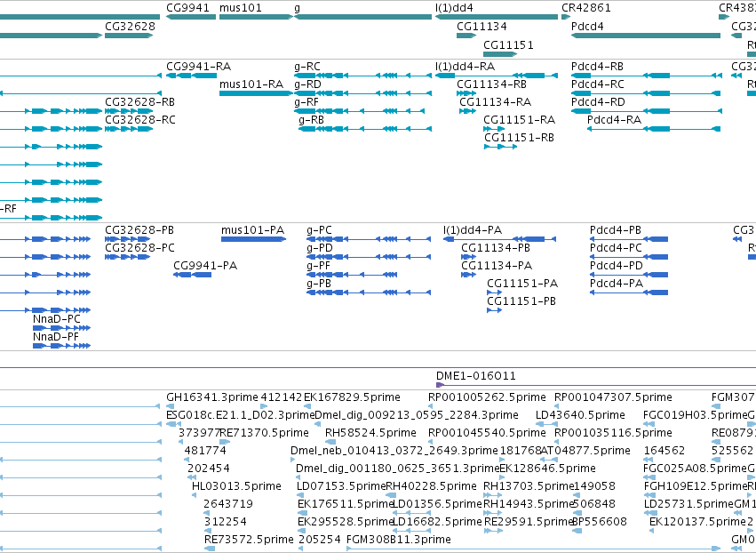Click the RP001047307.5prime EST label
This screenshot has width=756, height=553.
point(613,397)
